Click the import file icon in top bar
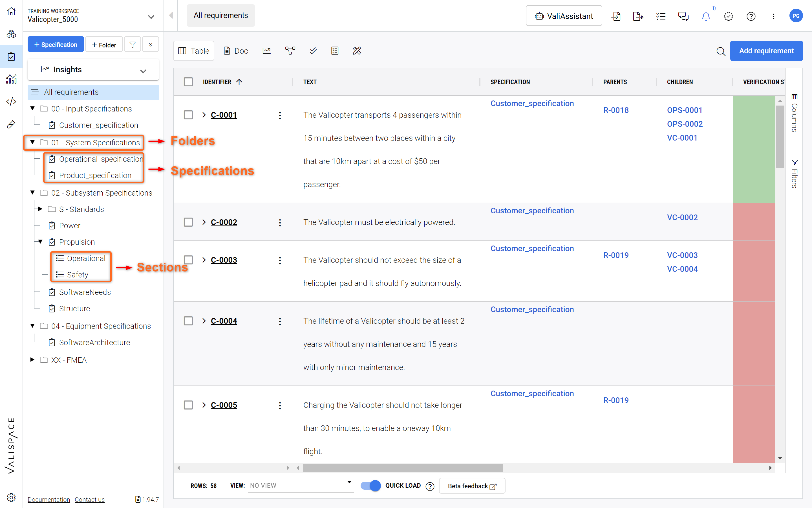812x508 pixels. point(616,16)
